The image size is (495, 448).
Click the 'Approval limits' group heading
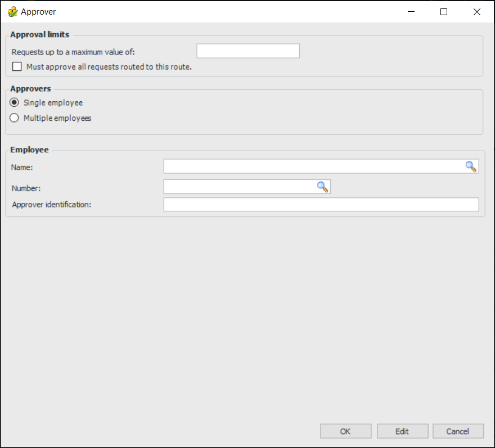pyautogui.click(x=40, y=34)
